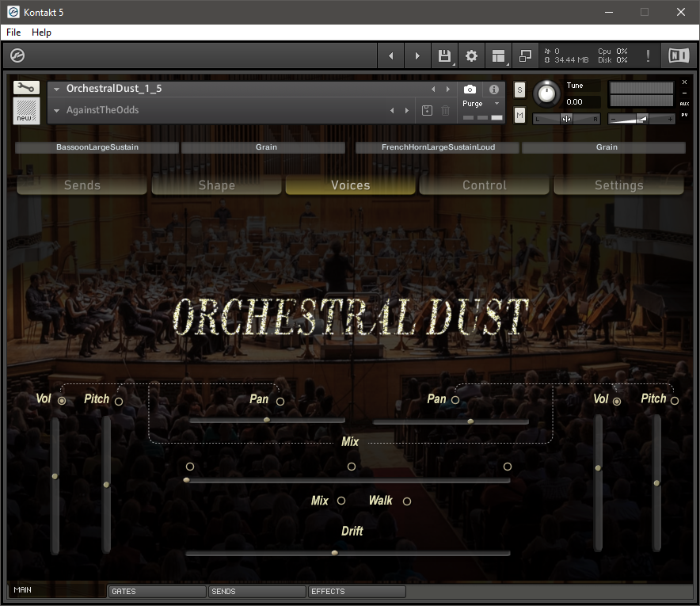
Task: Click the delete snapshot trash icon
Action: 444,111
